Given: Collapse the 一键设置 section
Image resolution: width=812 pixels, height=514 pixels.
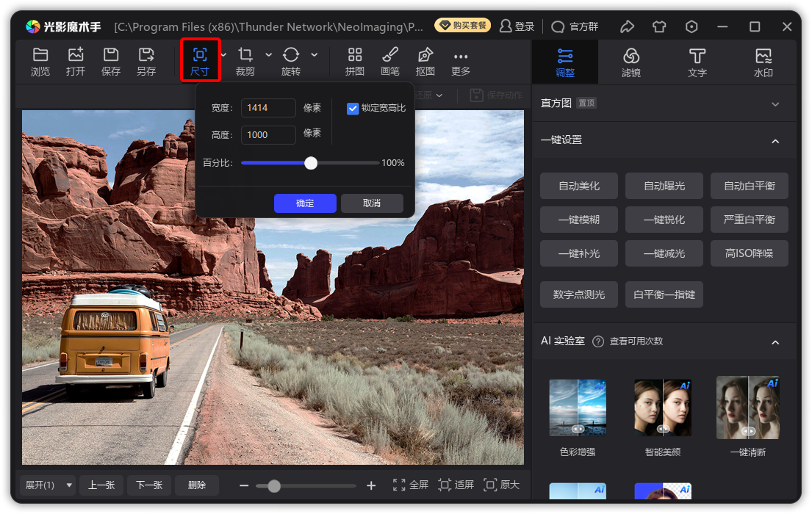Looking at the screenshot, I should click(775, 140).
